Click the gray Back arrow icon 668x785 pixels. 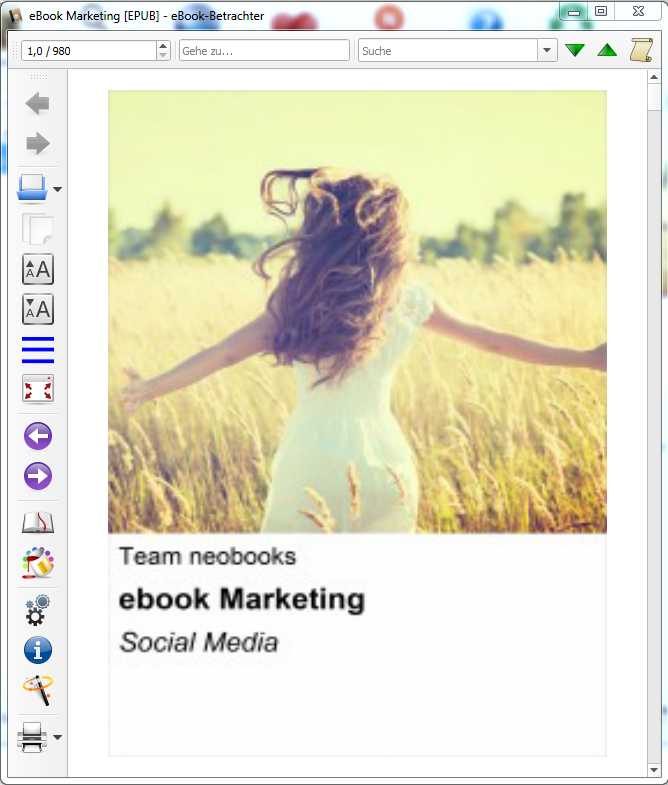pos(37,103)
